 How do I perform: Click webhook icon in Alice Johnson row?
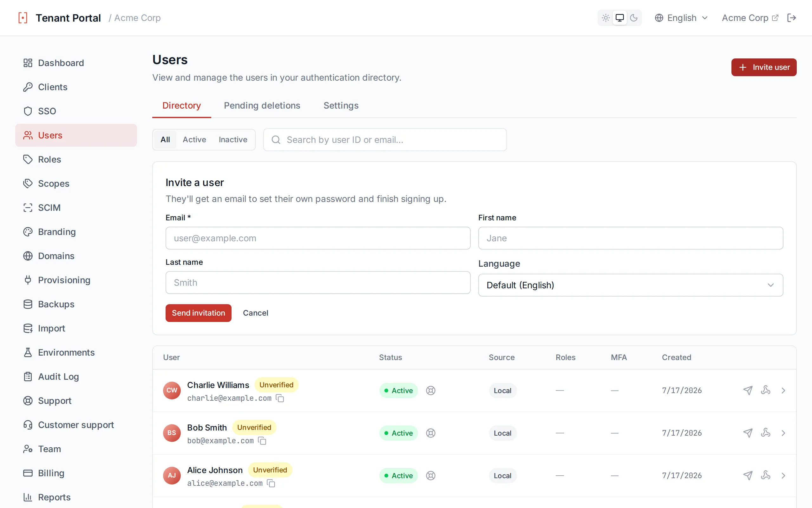tap(765, 475)
